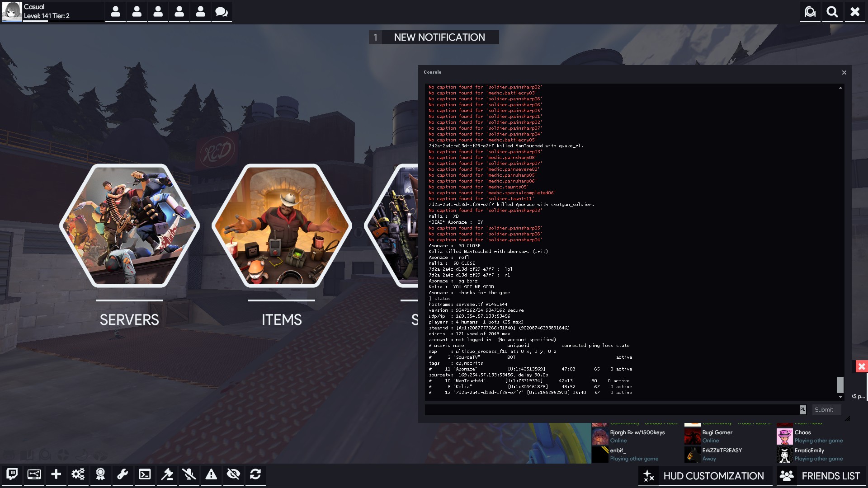Toggle the crossed-out eye visibility icon
868x488 pixels.
coord(233,474)
